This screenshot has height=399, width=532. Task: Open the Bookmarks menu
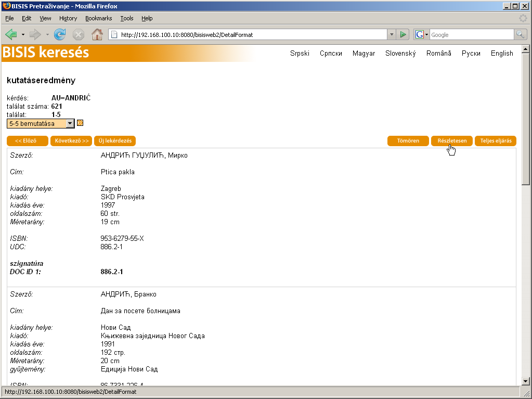[x=98, y=18]
